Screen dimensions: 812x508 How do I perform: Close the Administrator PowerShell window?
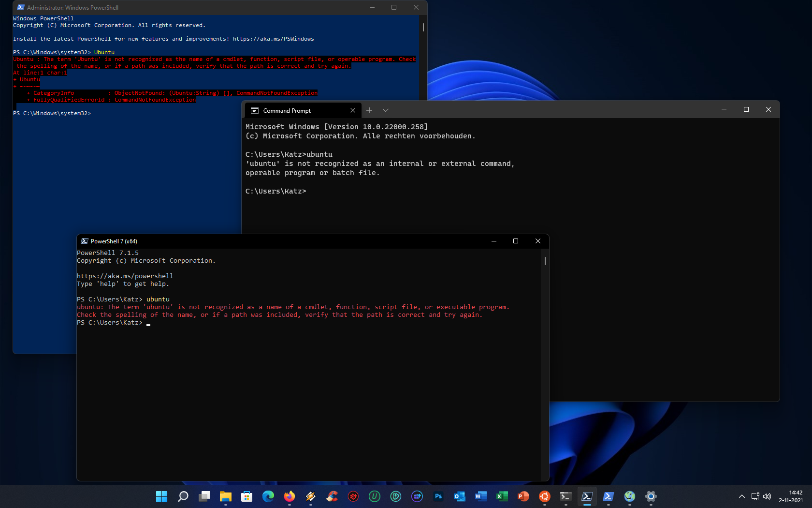416,7
